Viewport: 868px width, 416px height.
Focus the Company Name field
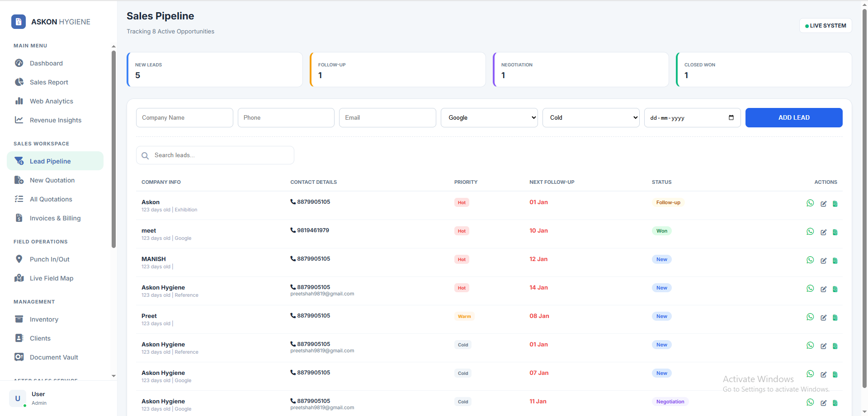pos(184,117)
